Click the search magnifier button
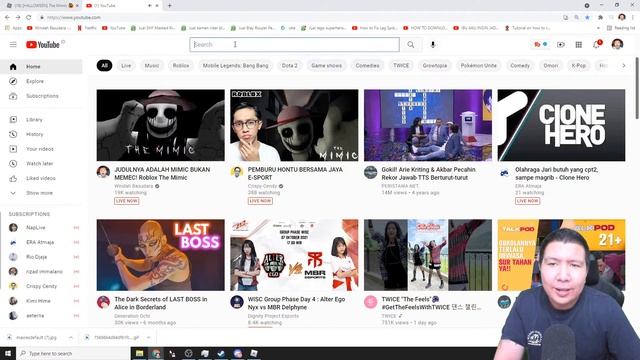The height and width of the screenshot is (360, 640). [411, 44]
